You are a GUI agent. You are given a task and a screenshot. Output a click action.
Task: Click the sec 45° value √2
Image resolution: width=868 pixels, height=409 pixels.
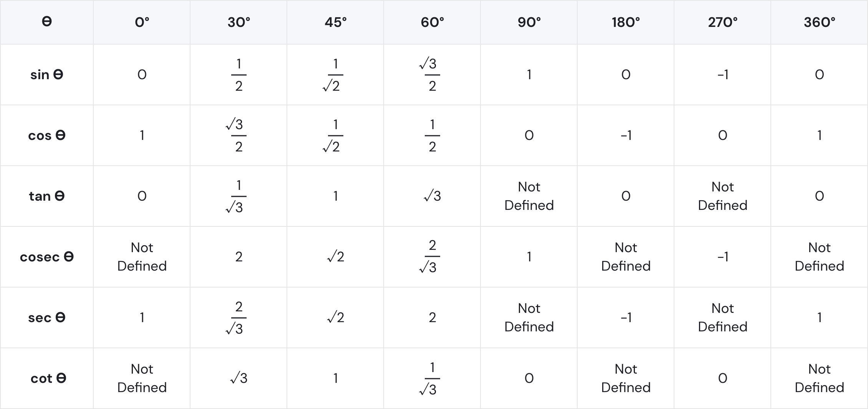pyautogui.click(x=335, y=318)
